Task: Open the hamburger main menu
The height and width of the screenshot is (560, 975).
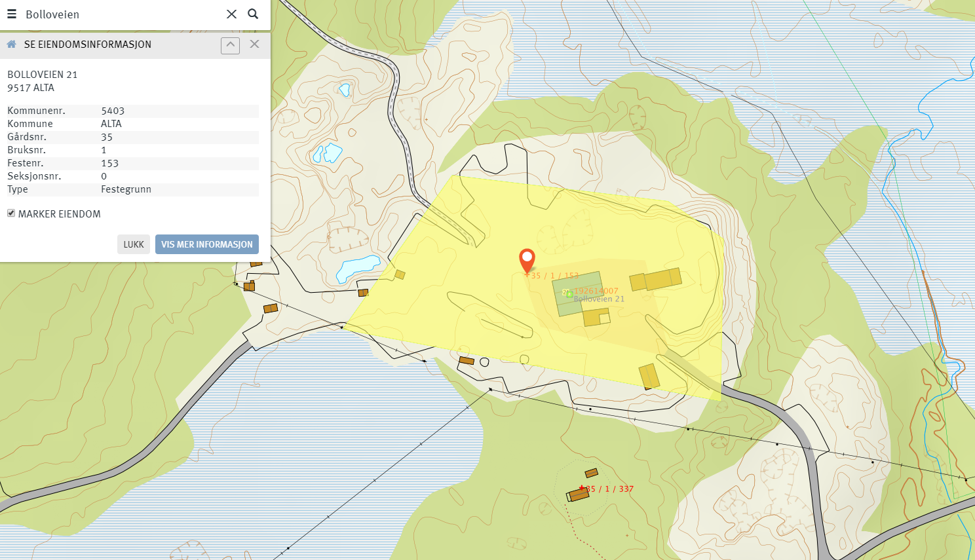Action: pos(12,14)
